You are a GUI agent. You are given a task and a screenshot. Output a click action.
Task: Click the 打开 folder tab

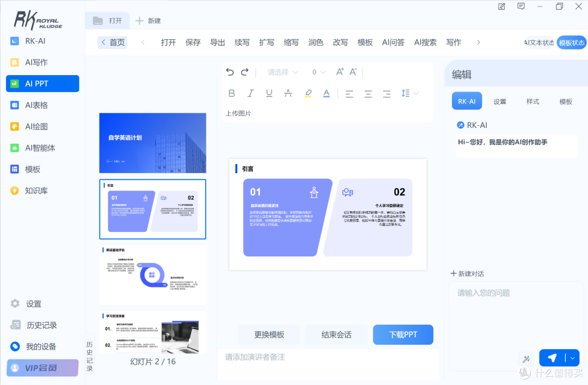(x=108, y=21)
